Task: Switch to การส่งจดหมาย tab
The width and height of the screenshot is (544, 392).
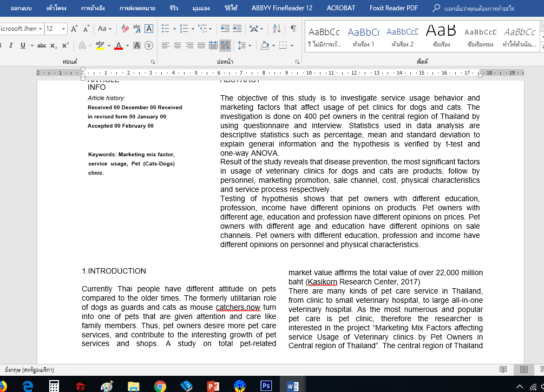Action: [137, 8]
